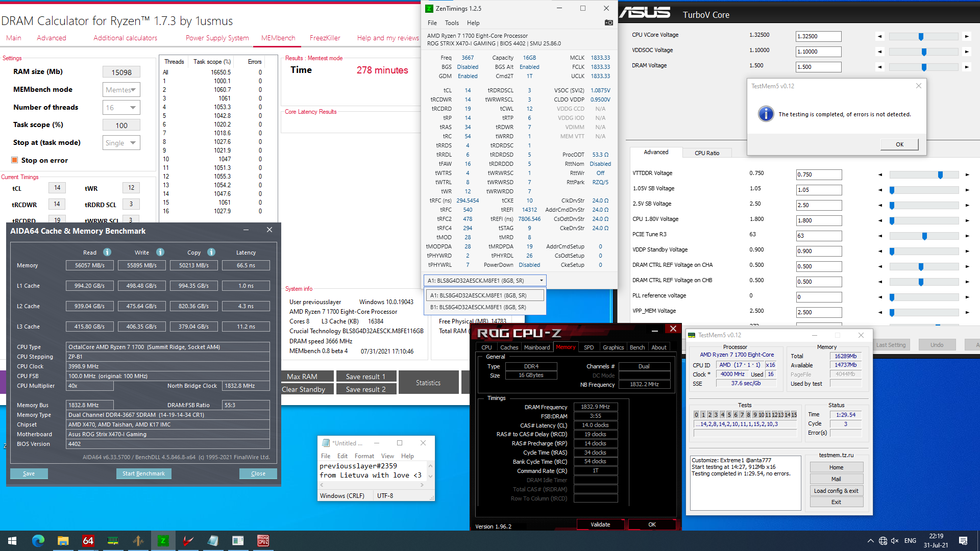
Task: Open the MEMbench mode dropdown
Action: (x=121, y=90)
